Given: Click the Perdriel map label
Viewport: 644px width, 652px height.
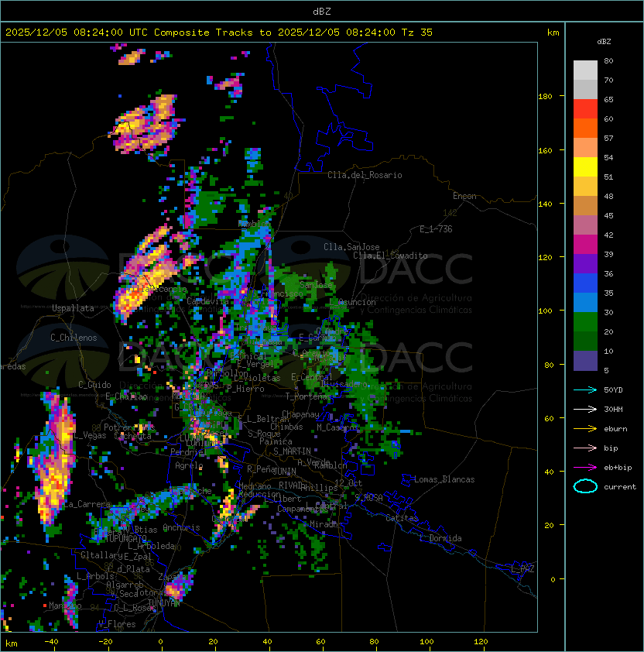Looking at the screenshot, I should 189,451.
